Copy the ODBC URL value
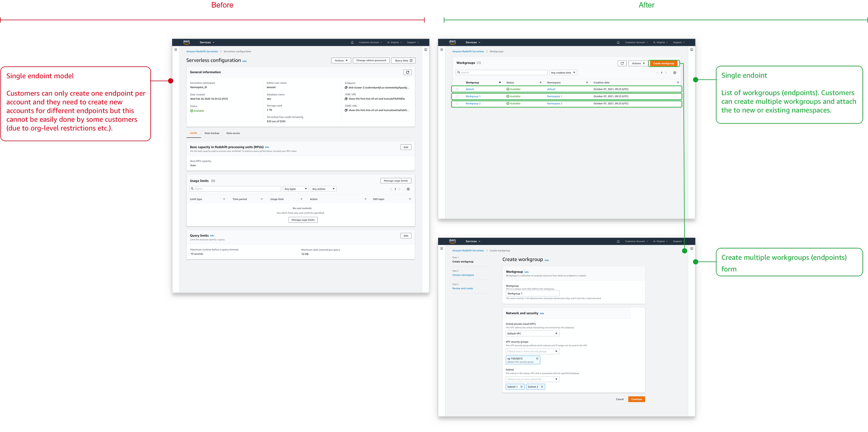 click(346, 110)
